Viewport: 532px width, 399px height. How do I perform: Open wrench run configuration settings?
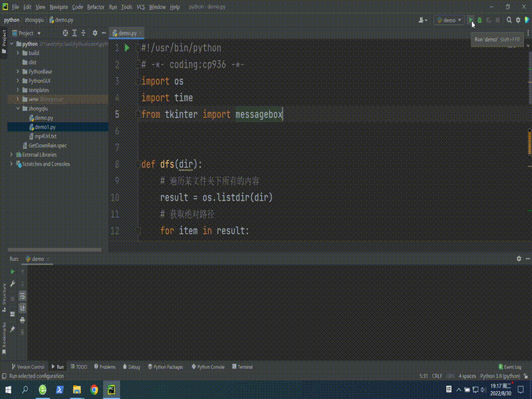13,284
